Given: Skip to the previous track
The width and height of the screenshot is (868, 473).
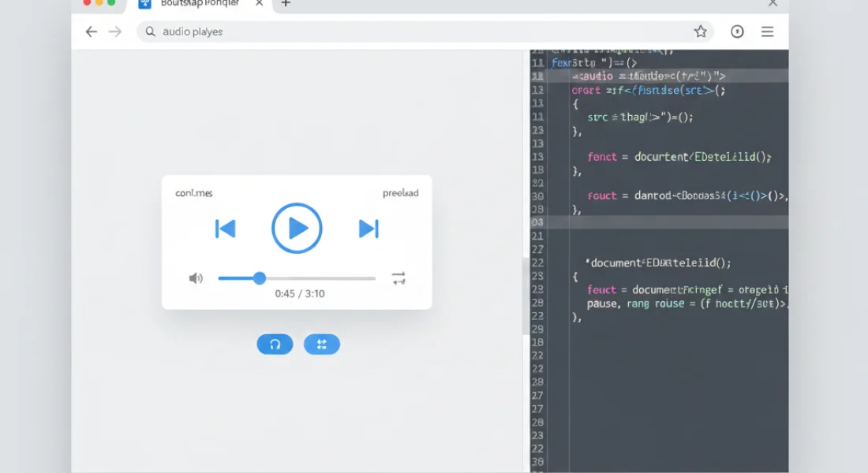Looking at the screenshot, I should click(x=226, y=229).
